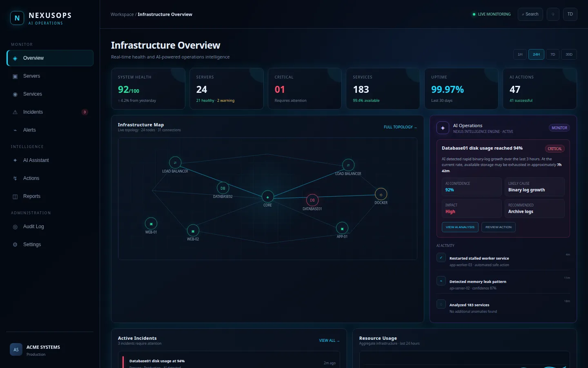Screen dimensions: 588x368
Task: Select the DATABASE02 node on the map
Action: [223, 188]
